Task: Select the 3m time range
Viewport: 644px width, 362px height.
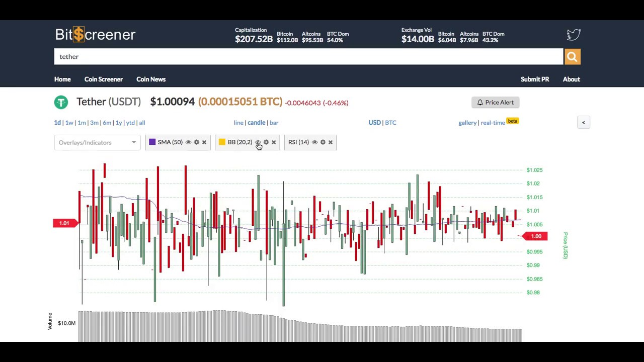Action: click(94, 123)
